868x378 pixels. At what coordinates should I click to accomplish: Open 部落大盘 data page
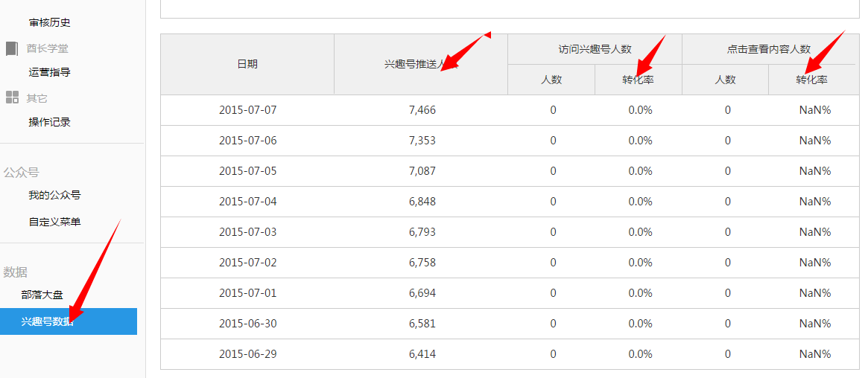42,295
